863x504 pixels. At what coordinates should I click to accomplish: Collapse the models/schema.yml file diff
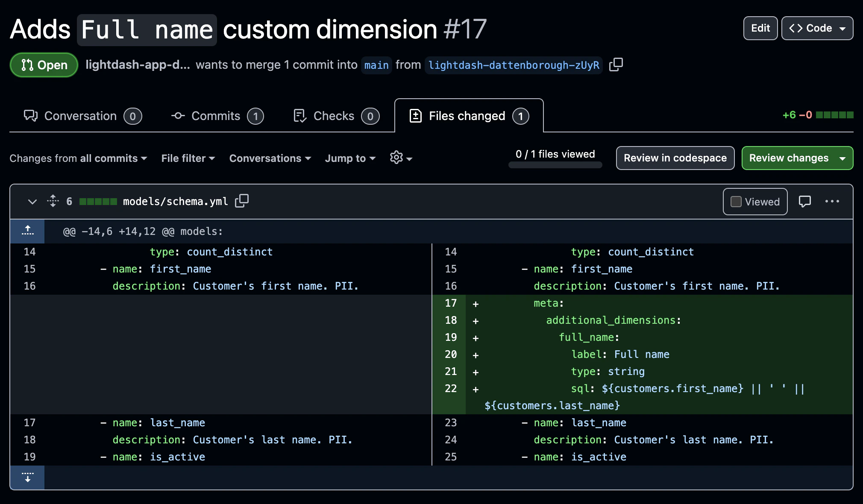(32, 201)
